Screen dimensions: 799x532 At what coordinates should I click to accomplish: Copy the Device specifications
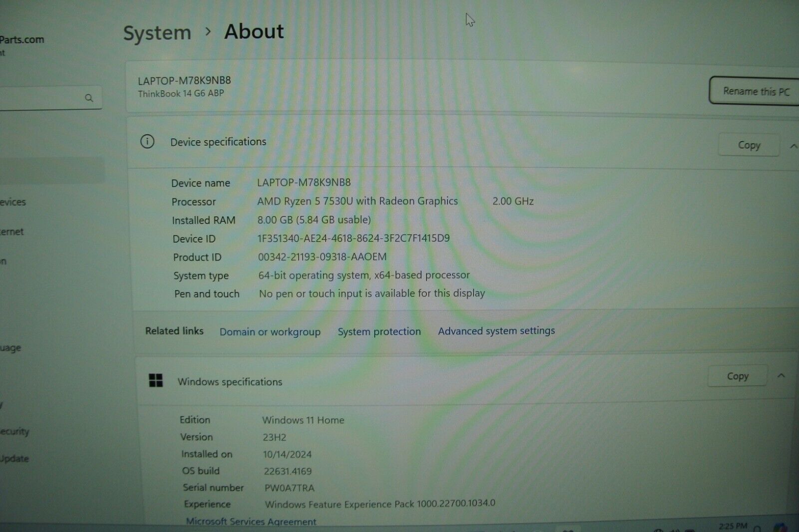(x=749, y=145)
